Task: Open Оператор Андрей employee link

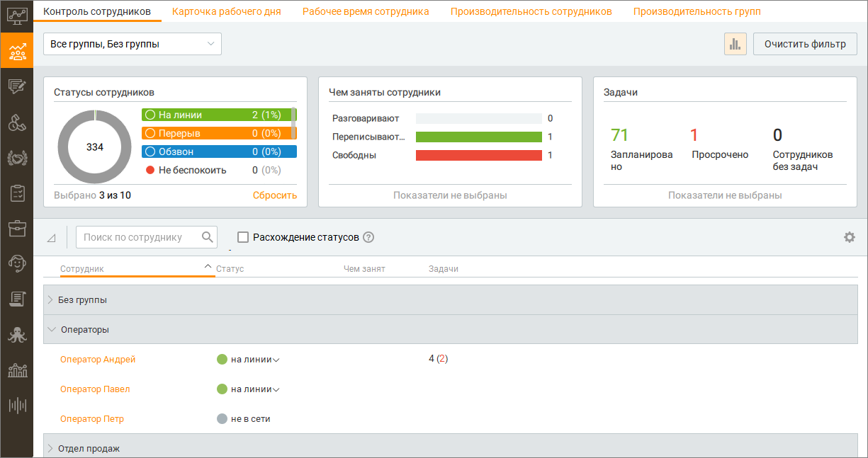Action: tap(98, 359)
